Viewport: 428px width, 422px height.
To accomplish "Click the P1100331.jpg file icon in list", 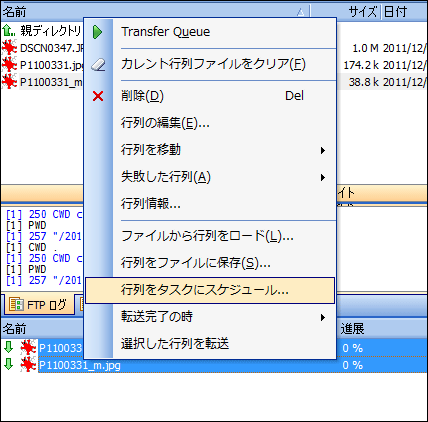I will click(9, 65).
